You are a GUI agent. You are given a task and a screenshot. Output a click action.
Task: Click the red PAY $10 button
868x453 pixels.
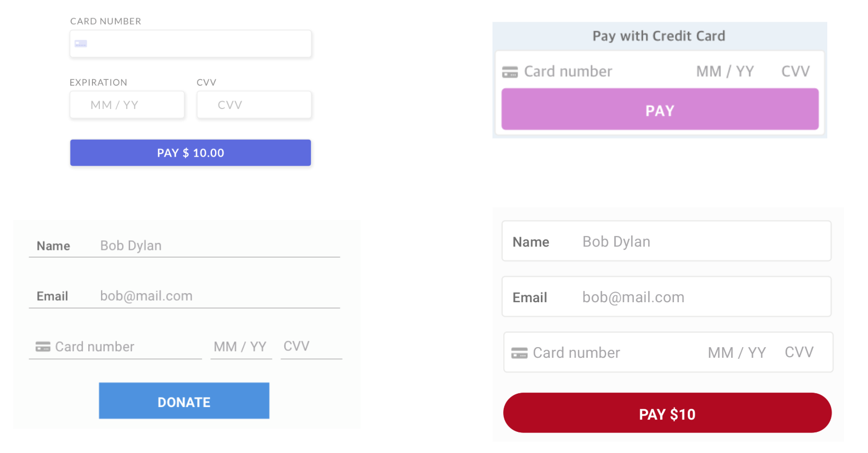(x=667, y=413)
